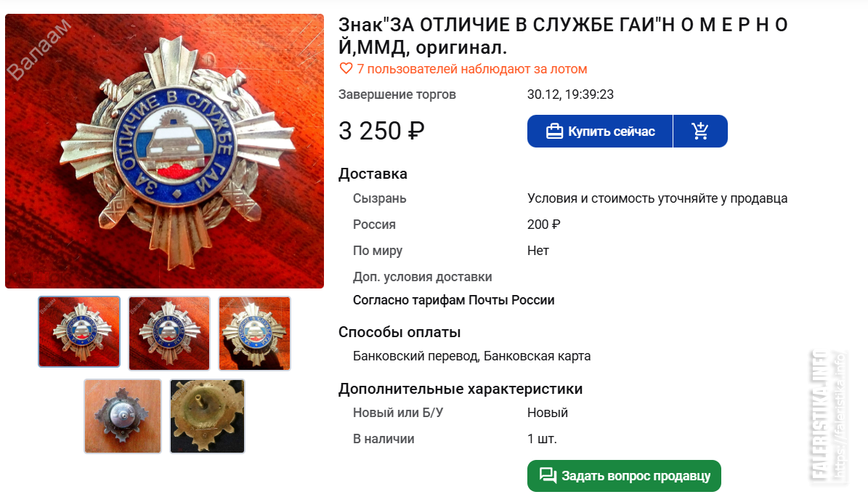Click chat icon on Задать вопрос продавцу

tap(548, 475)
